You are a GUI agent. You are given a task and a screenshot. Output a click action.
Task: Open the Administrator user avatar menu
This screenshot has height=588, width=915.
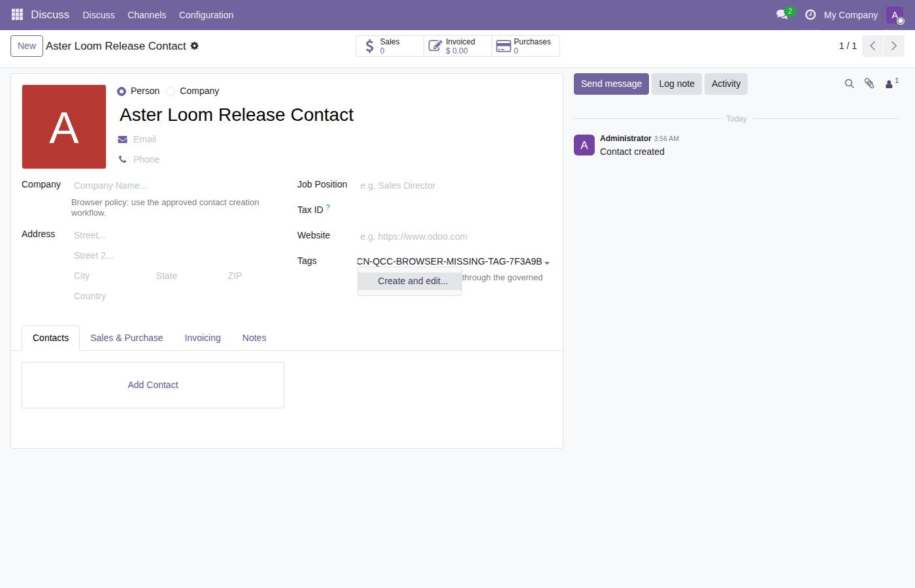(x=895, y=15)
